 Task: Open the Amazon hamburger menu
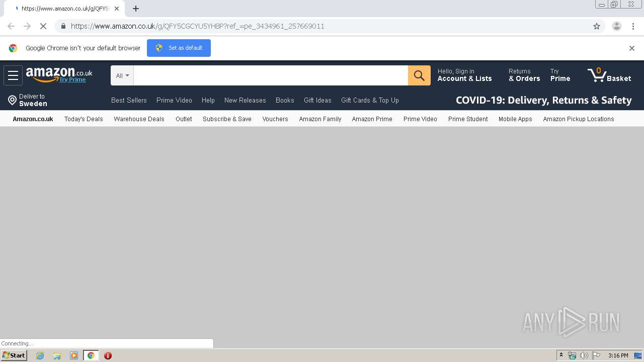tap(13, 75)
